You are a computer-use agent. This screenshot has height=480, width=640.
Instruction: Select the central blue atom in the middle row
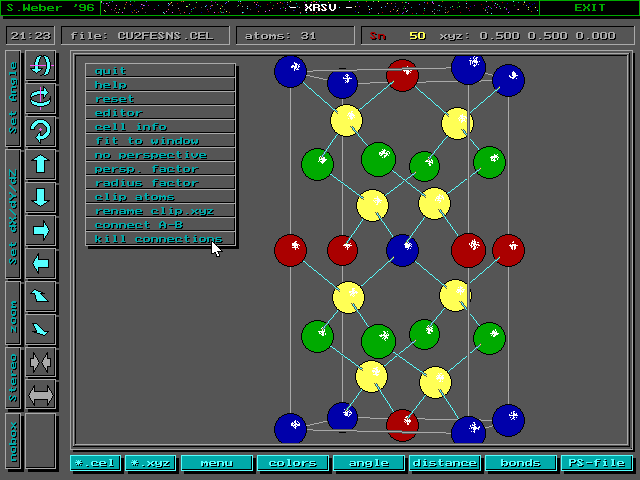pyautogui.click(x=402, y=250)
